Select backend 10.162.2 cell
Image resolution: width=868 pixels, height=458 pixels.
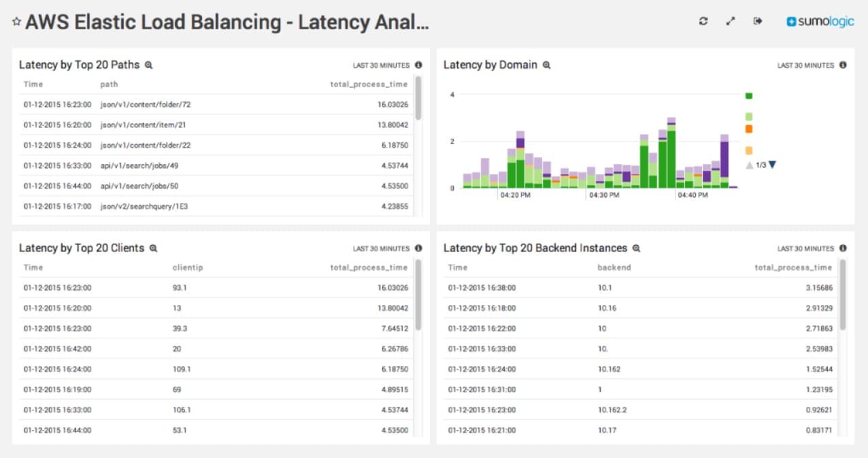[612, 410]
